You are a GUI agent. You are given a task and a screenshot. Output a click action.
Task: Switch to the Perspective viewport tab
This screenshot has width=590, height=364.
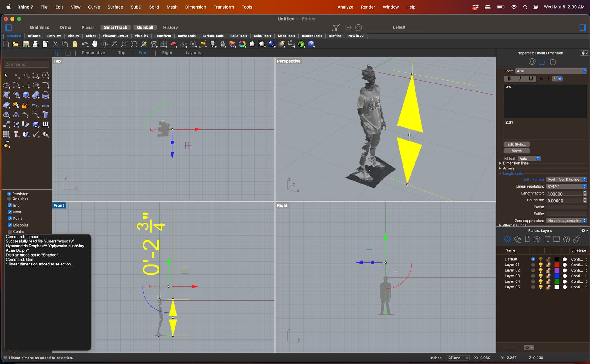pos(93,53)
